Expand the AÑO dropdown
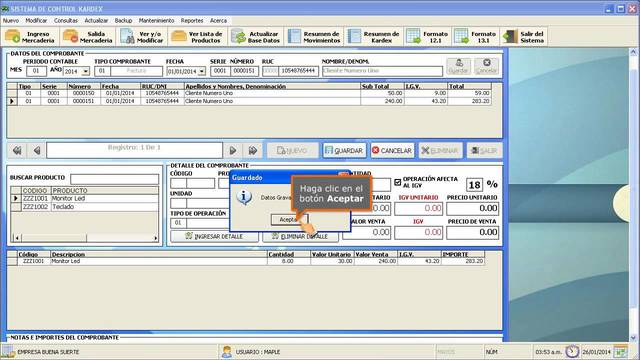640x360 pixels. [85, 71]
